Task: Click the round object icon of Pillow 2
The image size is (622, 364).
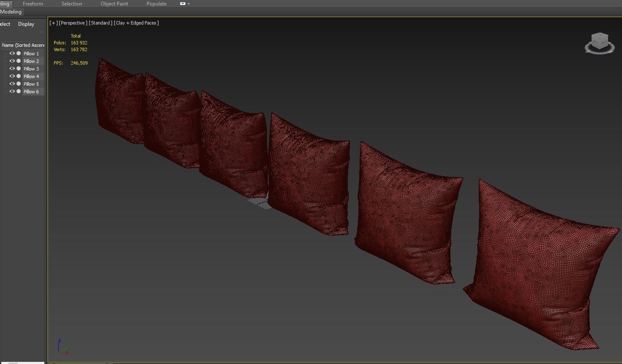Action: 19,61
